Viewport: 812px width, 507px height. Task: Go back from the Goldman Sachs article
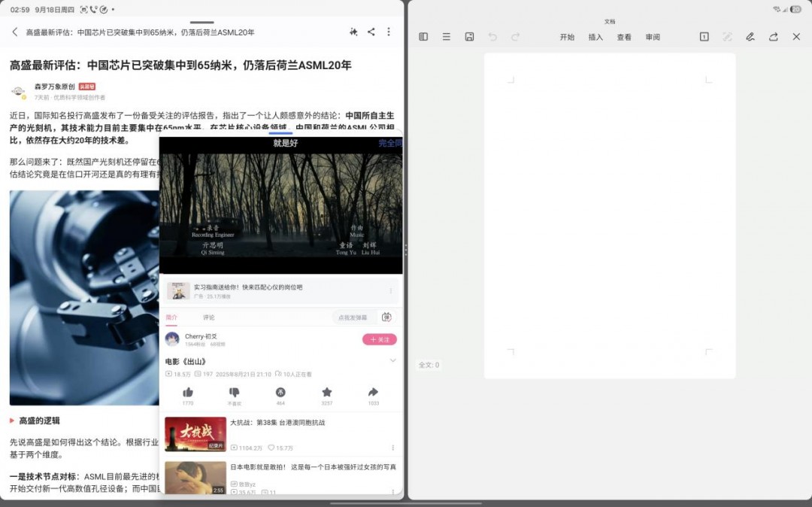14,32
